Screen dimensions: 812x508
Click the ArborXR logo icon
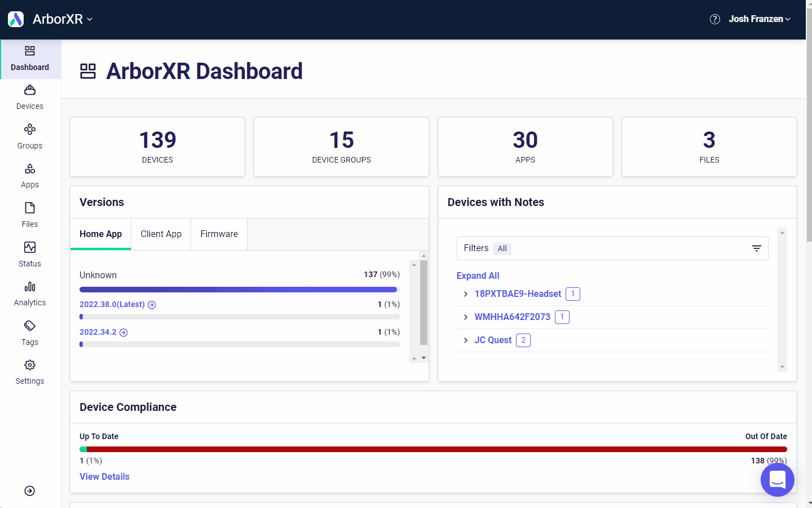16,19
